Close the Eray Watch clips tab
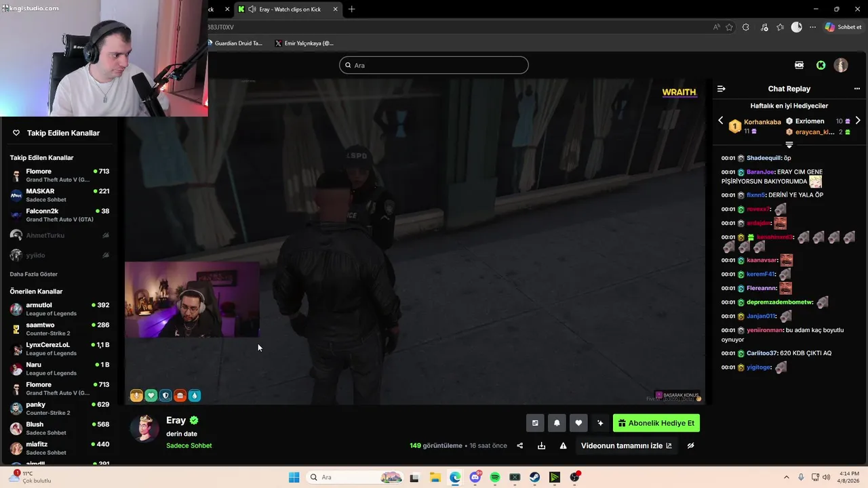This screenshot has height=488, width=868. pyautogui.click(x=336, y=9)
